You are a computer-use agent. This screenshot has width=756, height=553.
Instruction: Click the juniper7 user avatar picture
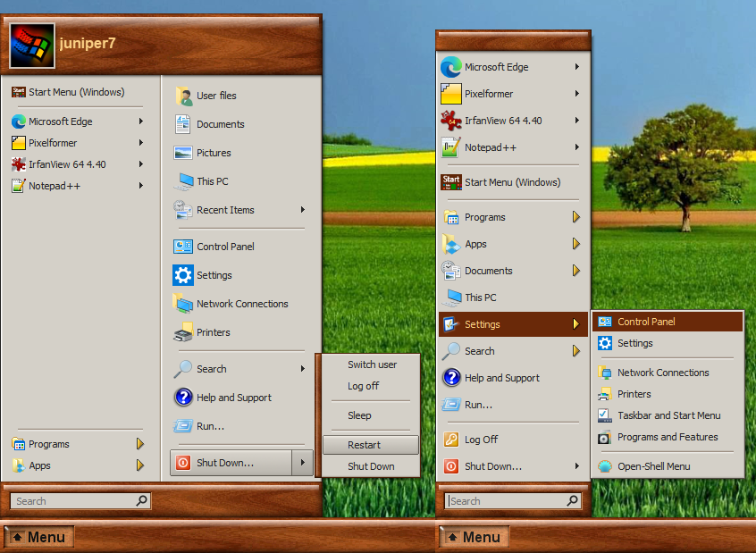(x=32, y=45)
